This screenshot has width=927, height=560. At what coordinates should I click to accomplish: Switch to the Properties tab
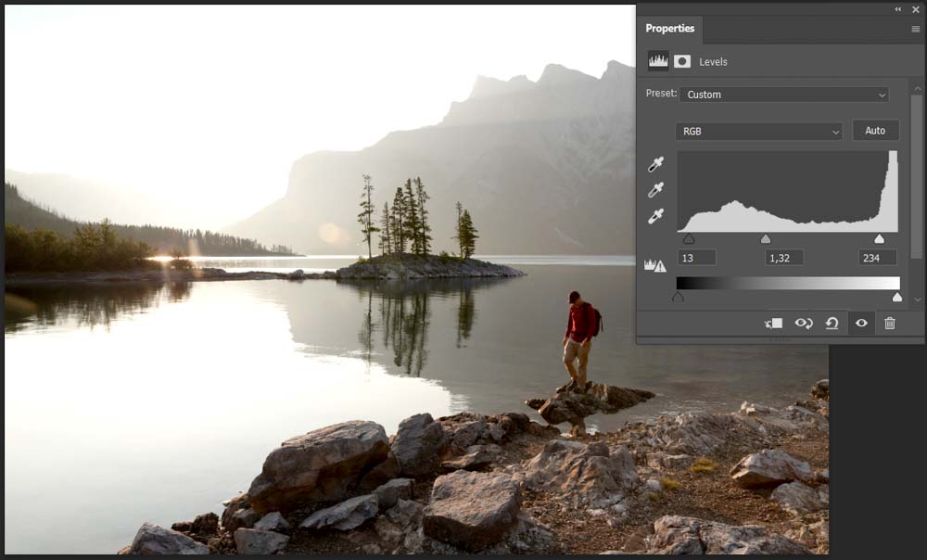coord(670,29)
